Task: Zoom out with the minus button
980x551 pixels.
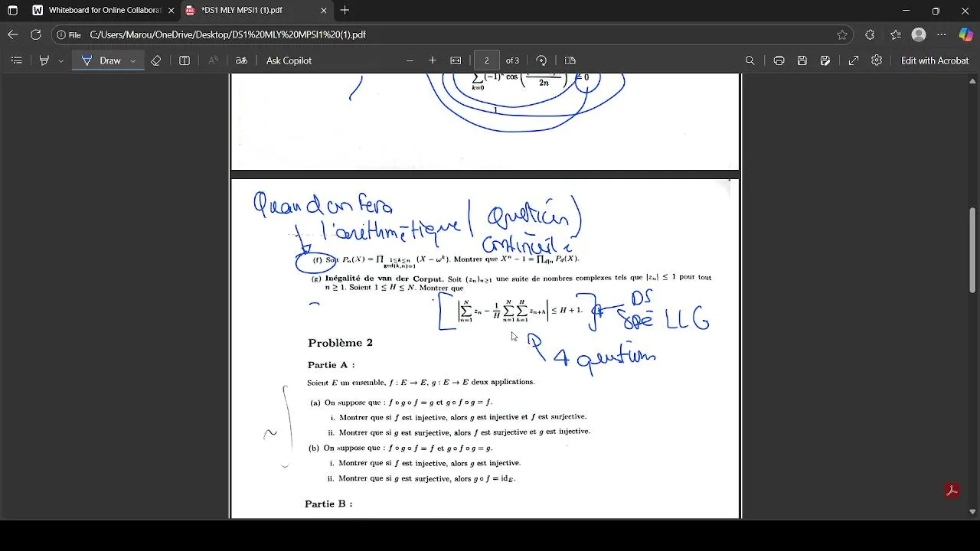Action: (410, 60)
